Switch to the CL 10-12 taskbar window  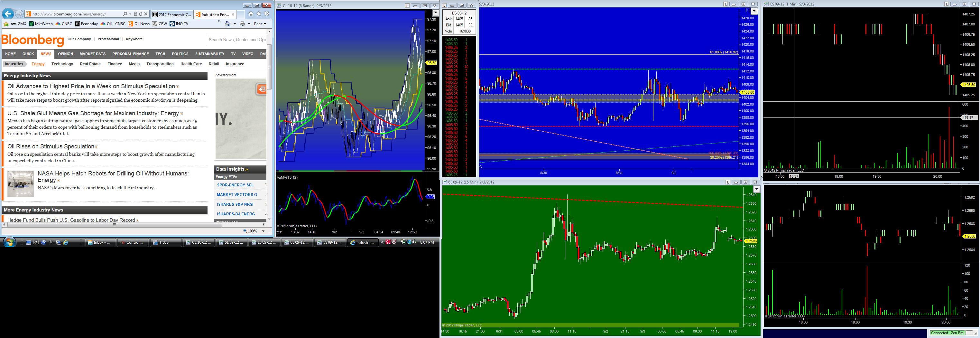(x=199, y=242)
